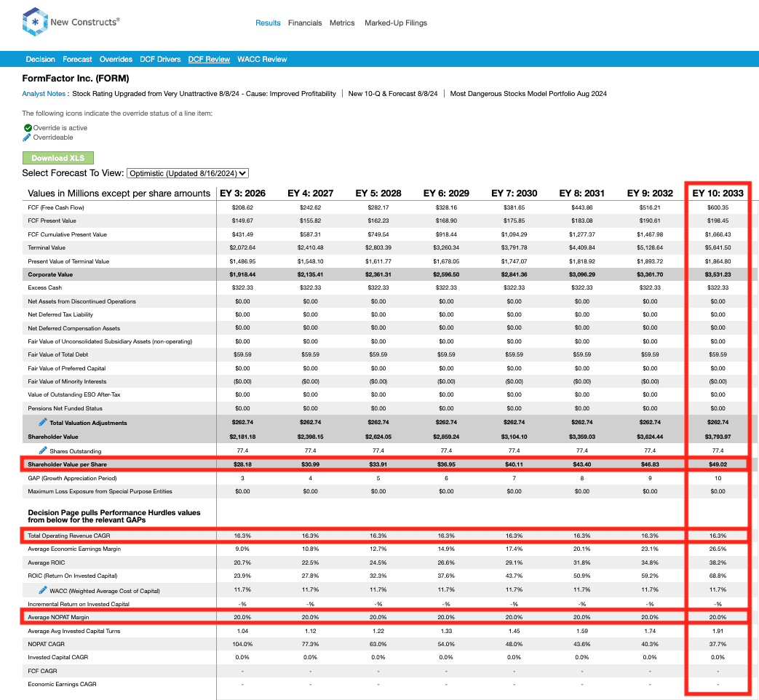The image size is (759, 700).
Task: Click the 'Net Deferred Tax Liability' label
Action: pos(60,314)
